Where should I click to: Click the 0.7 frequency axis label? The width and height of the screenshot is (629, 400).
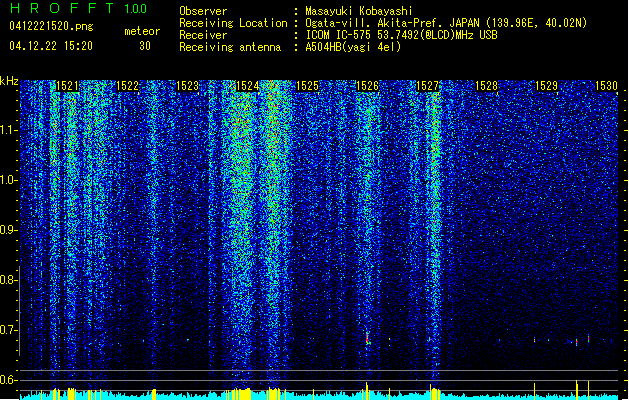pos(8,330)
